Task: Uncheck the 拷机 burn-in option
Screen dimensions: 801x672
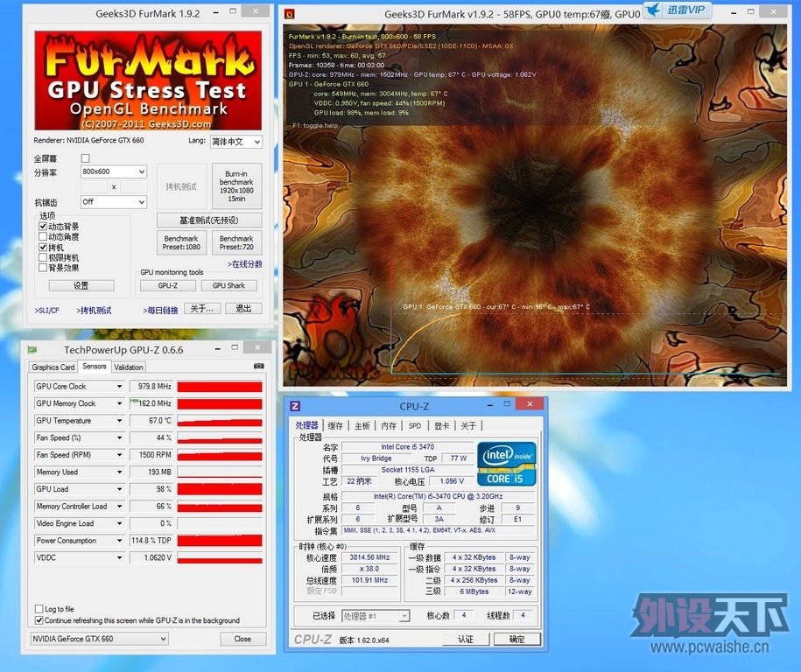Action: (x=43, y=247)
